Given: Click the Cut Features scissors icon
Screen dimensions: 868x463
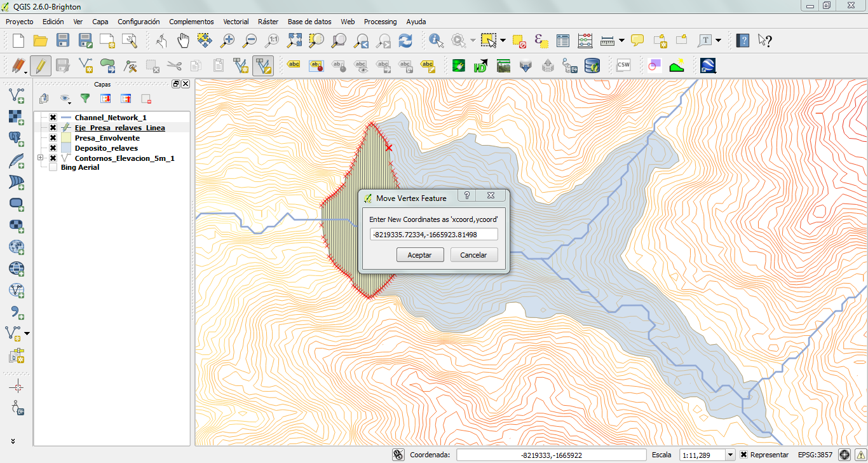Looking at the screenshot, I should click(x=174, y=65).
